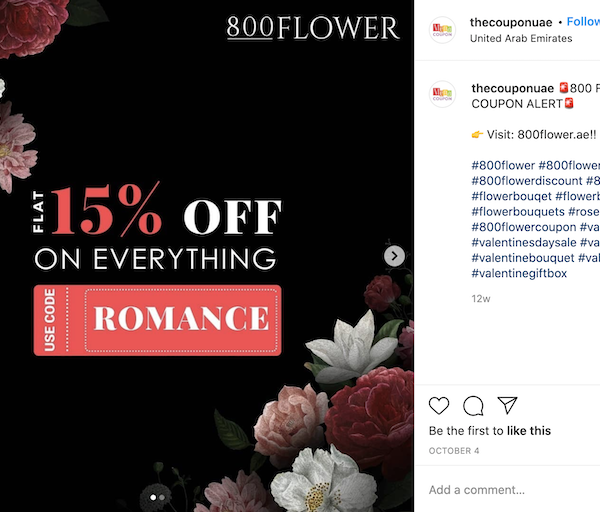Open #flowerbouquets hashtag
This screenshot has height=512, width=600.
[x=516, y=211]
